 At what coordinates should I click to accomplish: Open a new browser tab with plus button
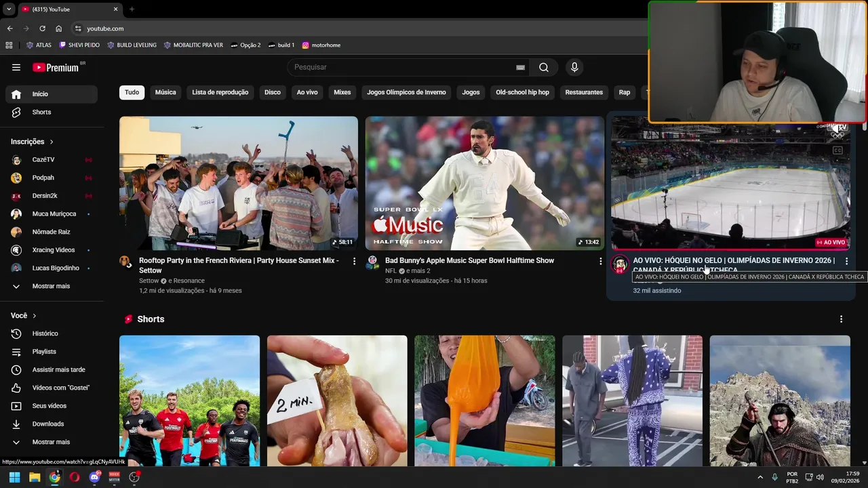132,9
